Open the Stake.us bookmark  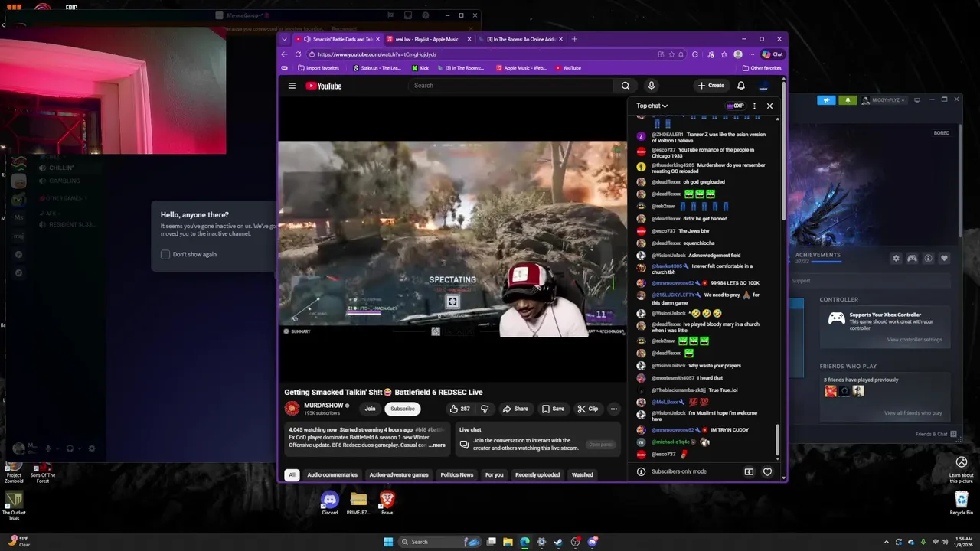[x=377, y=68]
